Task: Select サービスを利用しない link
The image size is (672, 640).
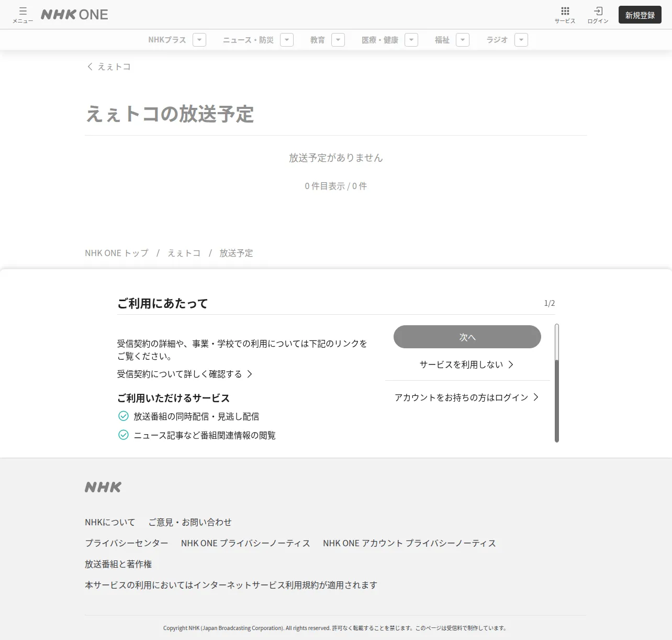Action: (467, 365)
